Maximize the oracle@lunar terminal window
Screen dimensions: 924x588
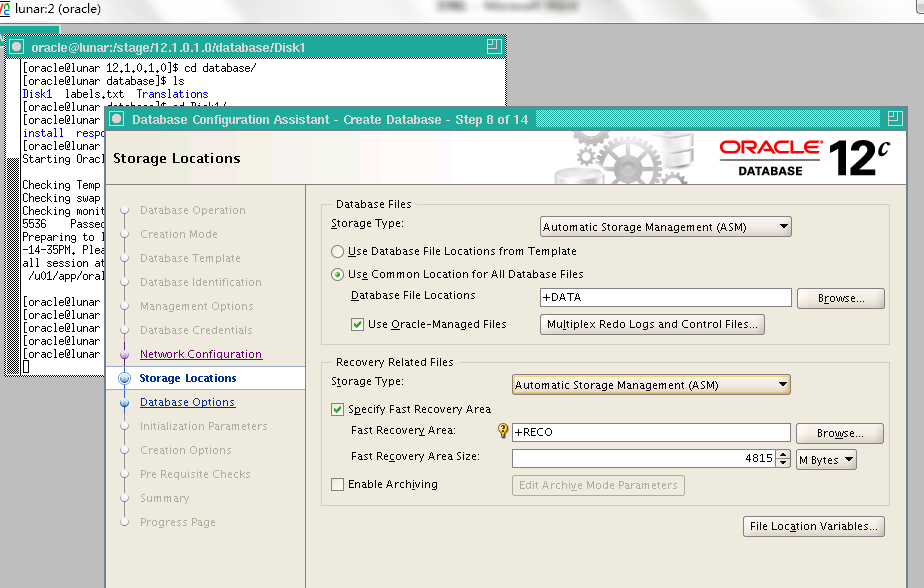click(494, 47)
